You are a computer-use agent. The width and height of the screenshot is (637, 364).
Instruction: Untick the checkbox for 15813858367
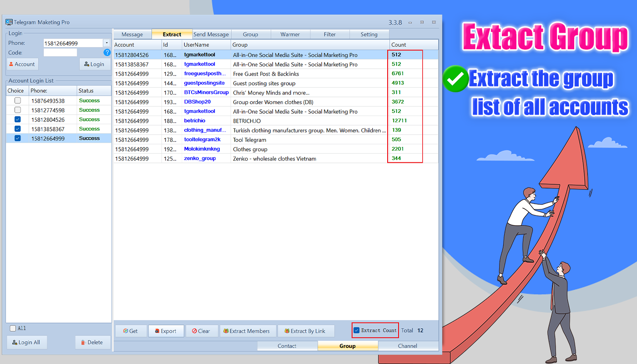pos(17,129)
